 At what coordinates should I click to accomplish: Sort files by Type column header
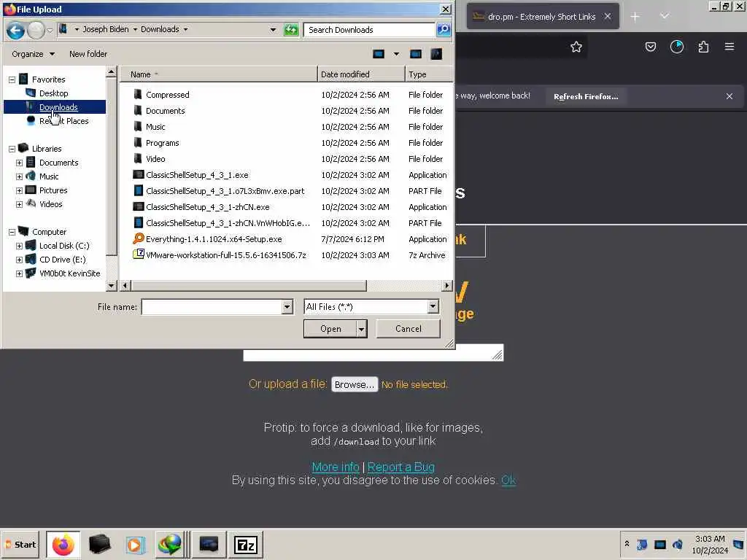(x=428, y=74)
